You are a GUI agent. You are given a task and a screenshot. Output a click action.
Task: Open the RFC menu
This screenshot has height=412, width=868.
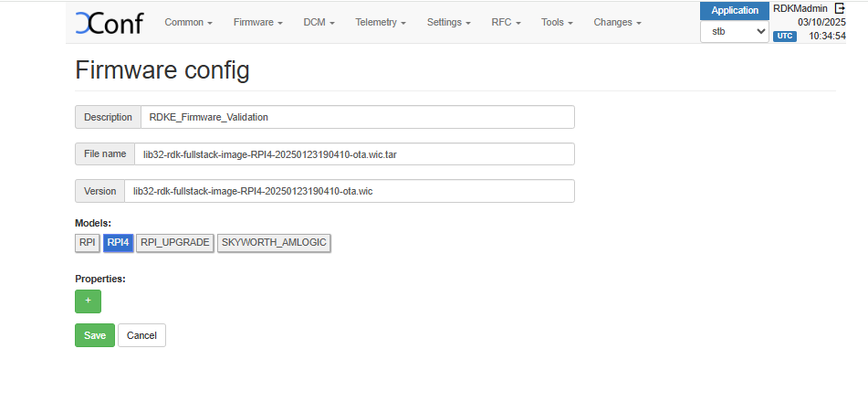[506, 22]
